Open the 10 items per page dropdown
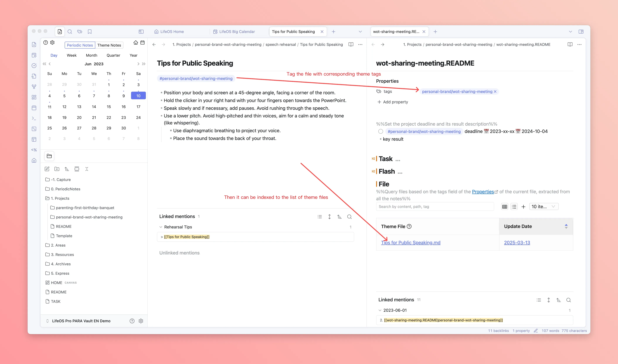The height and width of the screenshot is (364, 618). (x=543, y=207)
